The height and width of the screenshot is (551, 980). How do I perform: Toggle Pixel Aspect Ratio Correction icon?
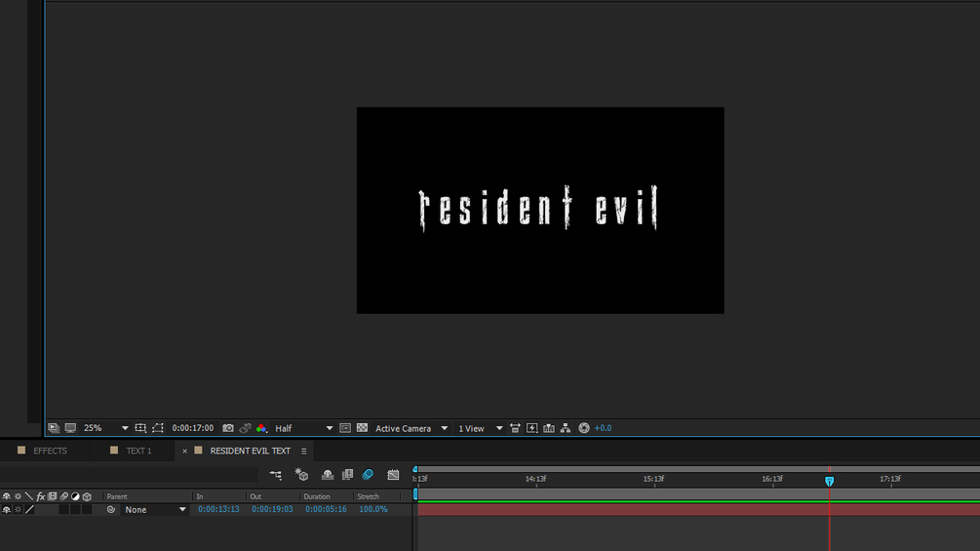click(515, 428)
